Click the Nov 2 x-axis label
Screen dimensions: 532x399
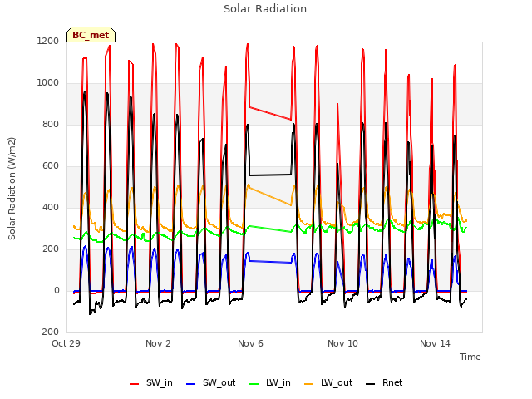click(158, 343)
